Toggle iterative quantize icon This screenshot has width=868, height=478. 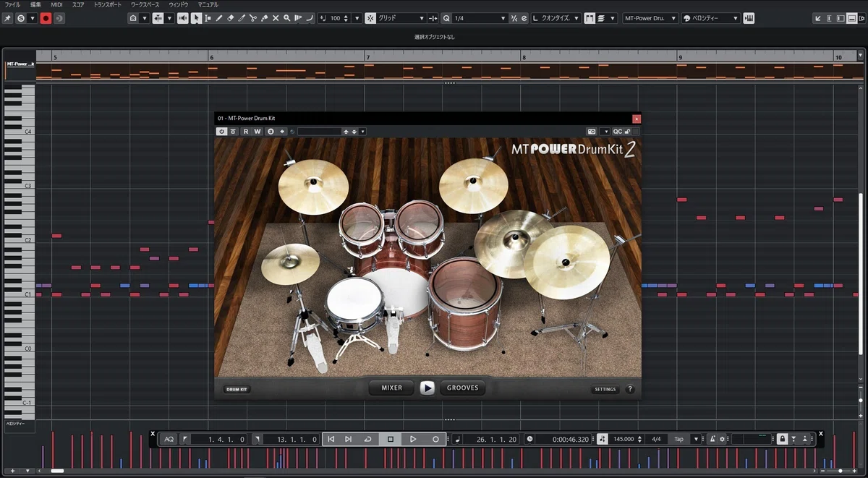tap(514, 18)
